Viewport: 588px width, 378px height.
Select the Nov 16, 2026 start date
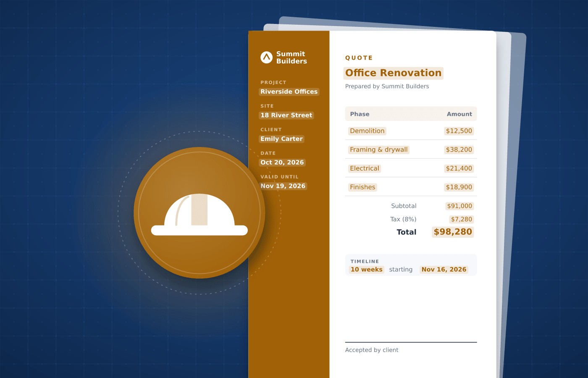tap(444, 270)
